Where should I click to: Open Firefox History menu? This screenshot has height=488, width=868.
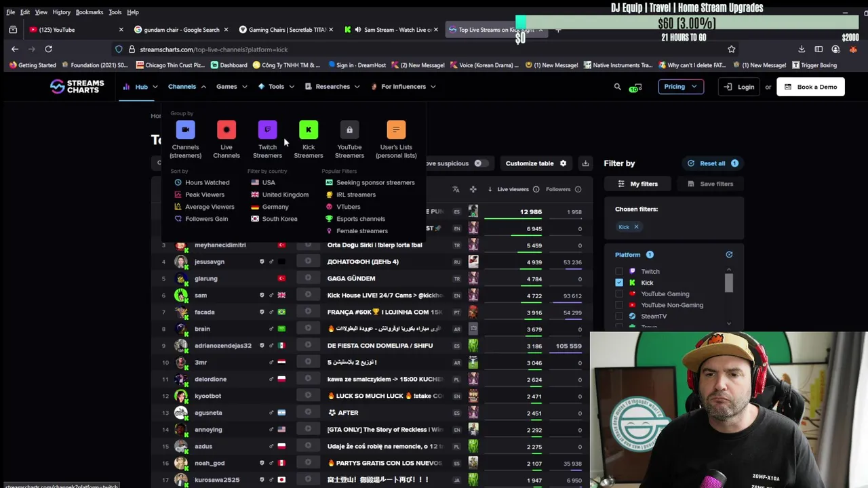pos(61,12)
